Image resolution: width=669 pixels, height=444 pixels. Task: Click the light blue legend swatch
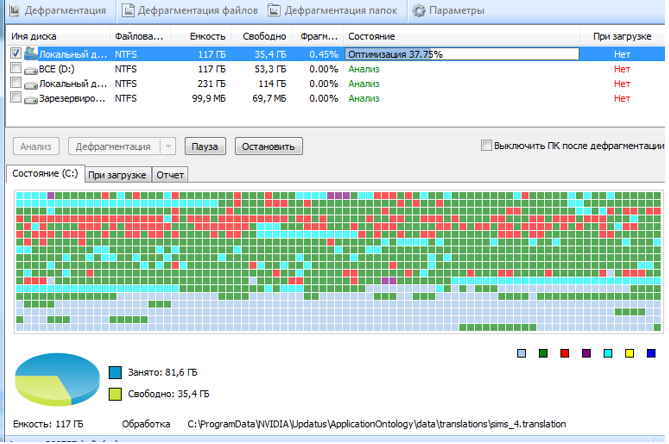521,353
